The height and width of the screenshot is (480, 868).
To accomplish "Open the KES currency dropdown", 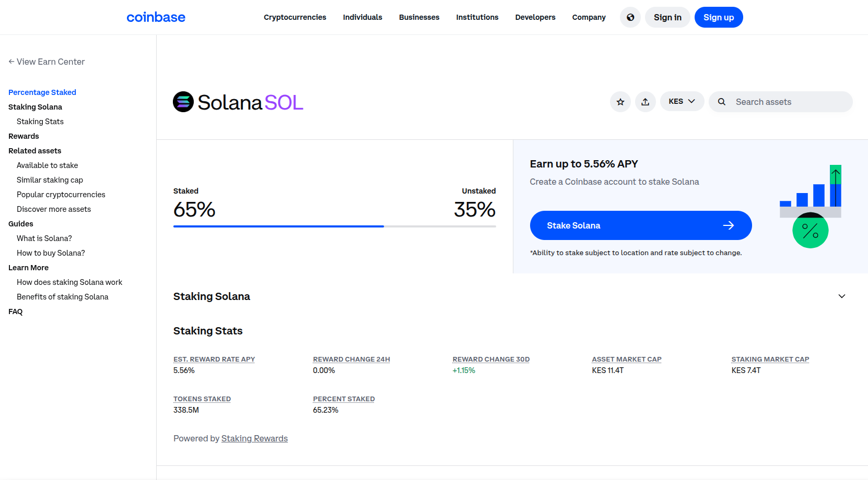I will click(682, 101).
